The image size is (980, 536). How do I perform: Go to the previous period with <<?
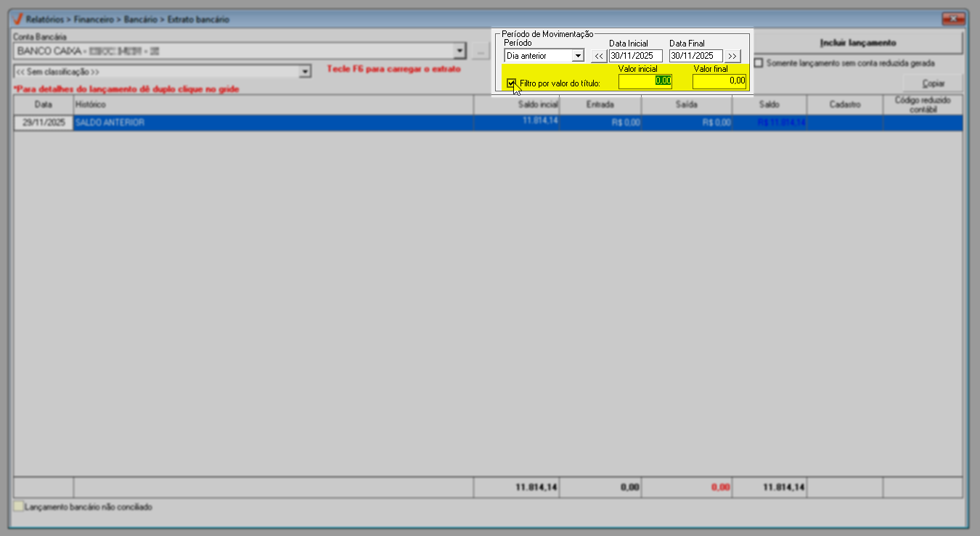(599, 56)
